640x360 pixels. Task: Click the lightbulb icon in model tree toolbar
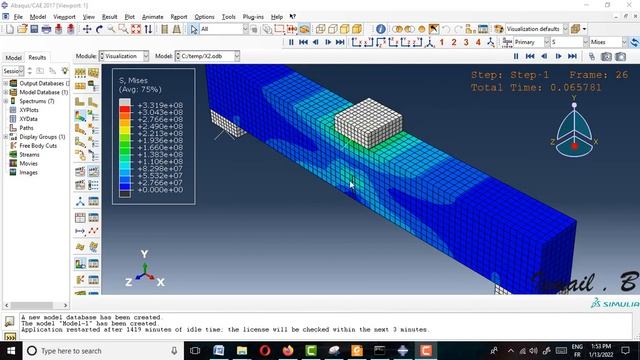64,71
